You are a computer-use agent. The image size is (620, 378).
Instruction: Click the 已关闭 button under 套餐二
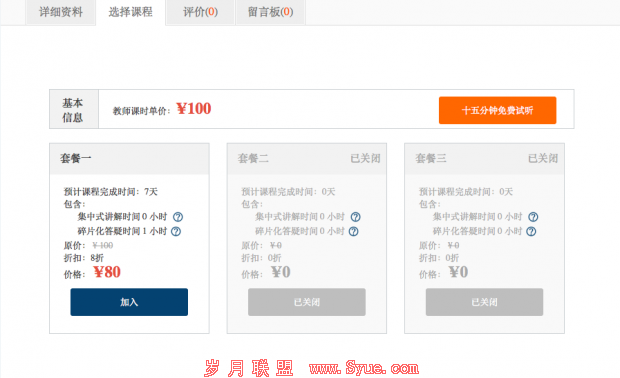307,302
